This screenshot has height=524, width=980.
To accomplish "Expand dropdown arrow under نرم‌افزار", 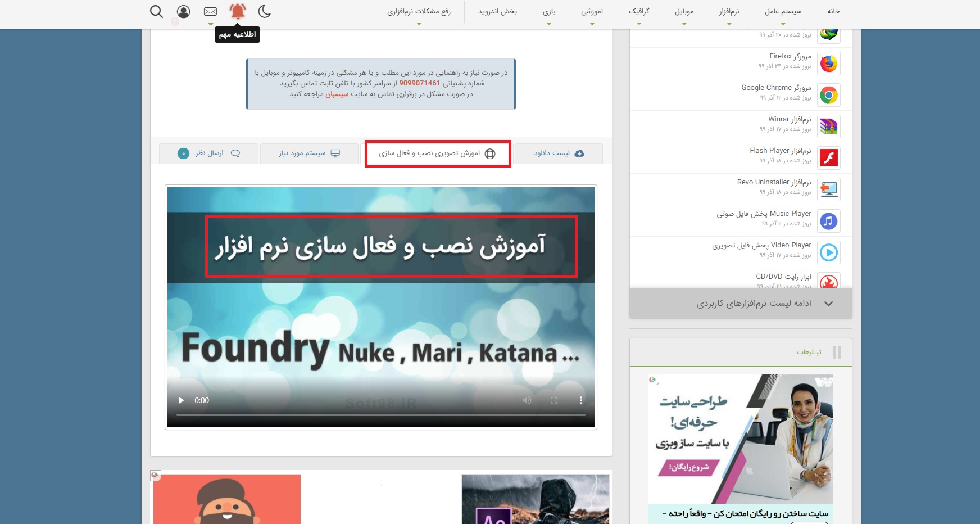I will pos(729,24).
